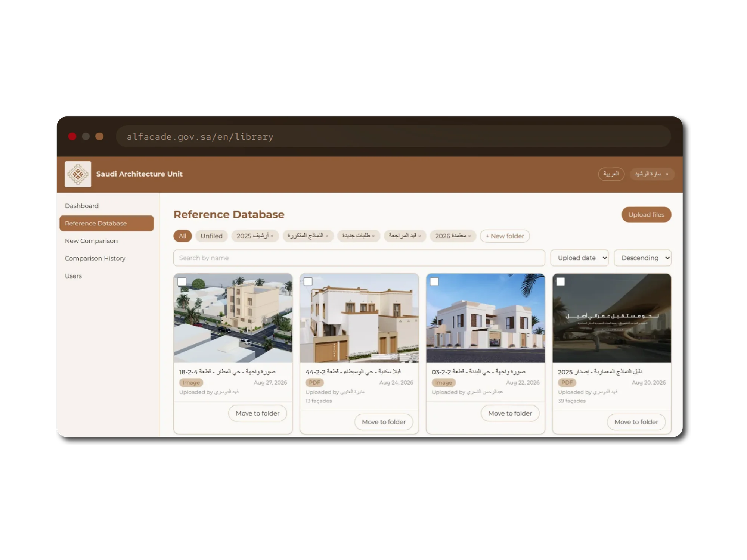Select checkbox on the Aug 20 guide PDF
This screenshot has height=560, width=747.
click(561, 281)
